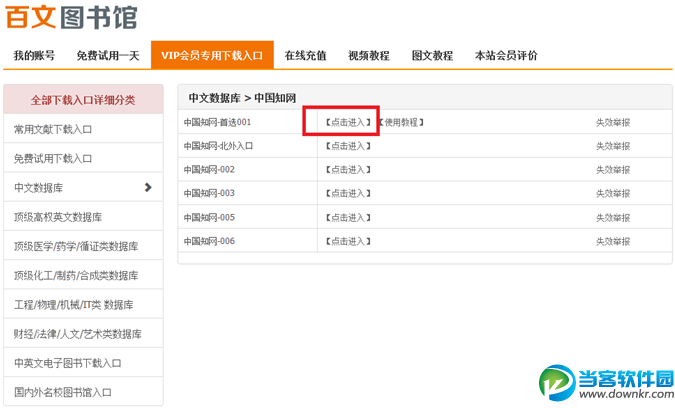The height and width of the screenshot is (408, 675).
Task: Open the 本站会员评价 tab
Action: pos(506,56)
